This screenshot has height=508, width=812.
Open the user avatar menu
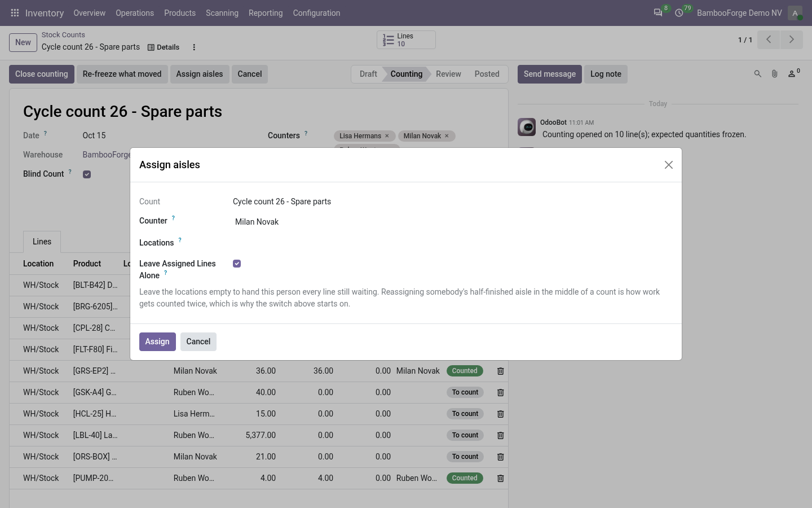pyautogui.click(x=795, y=12)
